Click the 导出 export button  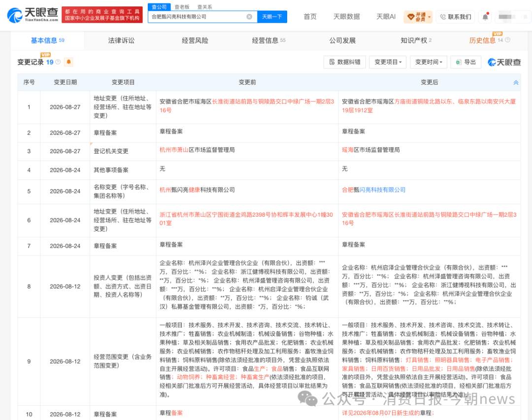click(466, 62)
